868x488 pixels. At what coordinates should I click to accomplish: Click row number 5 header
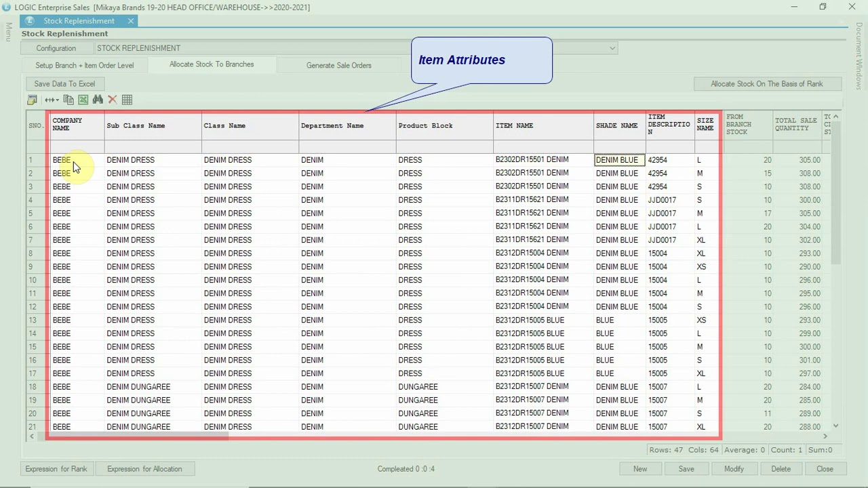coord(37,213)
